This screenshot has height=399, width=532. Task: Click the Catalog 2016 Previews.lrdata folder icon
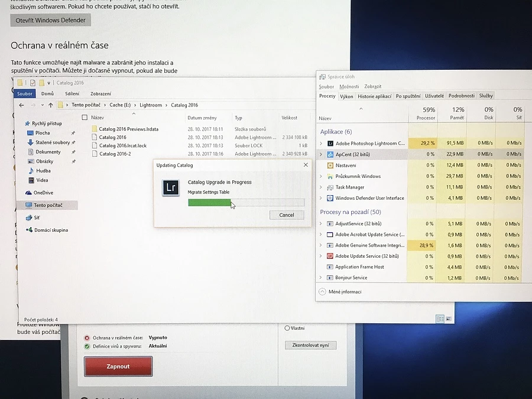pos(95,129)
